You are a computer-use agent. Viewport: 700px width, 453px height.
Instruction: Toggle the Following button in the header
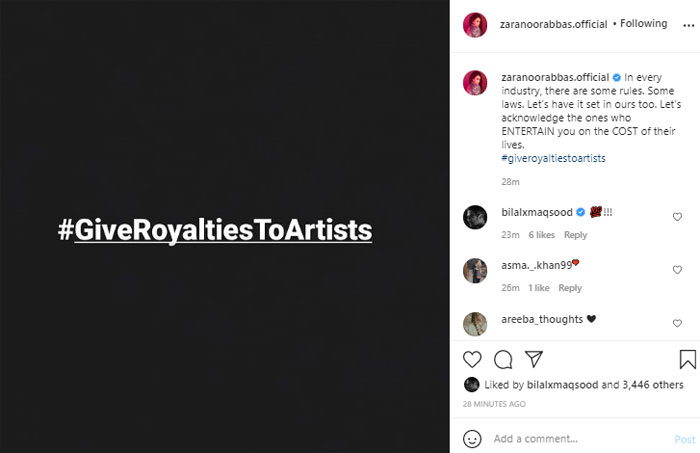click(643, 24)
